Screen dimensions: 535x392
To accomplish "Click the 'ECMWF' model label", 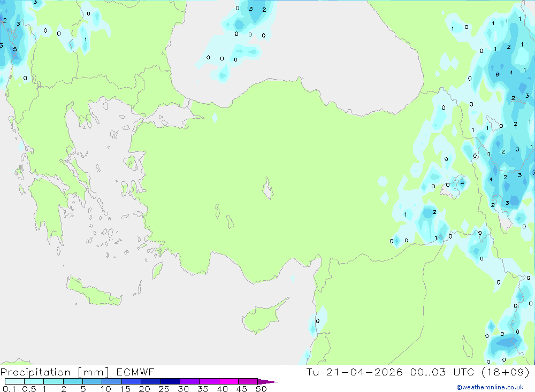I will [x=135, y=372].
